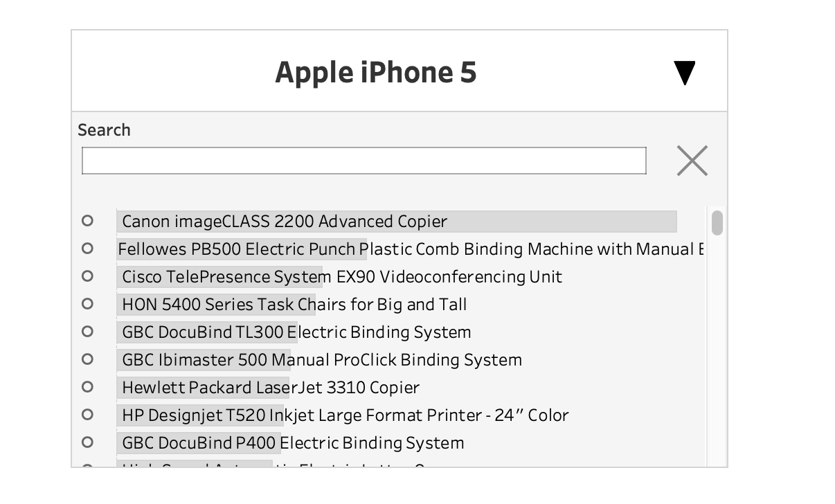Select Fellowes PB500 Electric Punch radio button

(x=87, y=249)
